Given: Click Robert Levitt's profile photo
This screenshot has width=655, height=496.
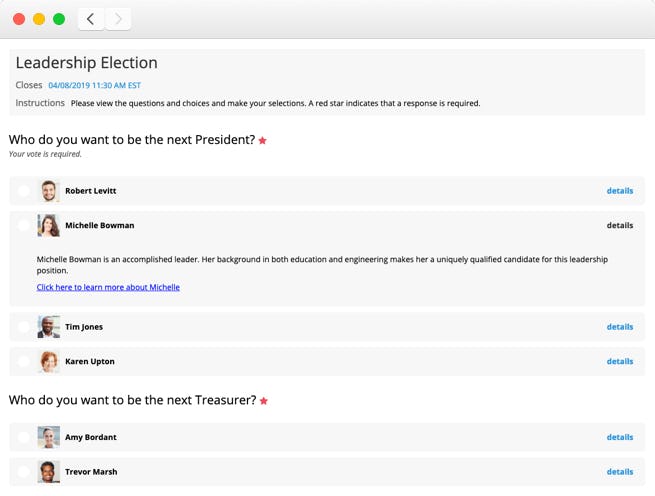Looking at the screenshot, I should (x=49, y=191).
